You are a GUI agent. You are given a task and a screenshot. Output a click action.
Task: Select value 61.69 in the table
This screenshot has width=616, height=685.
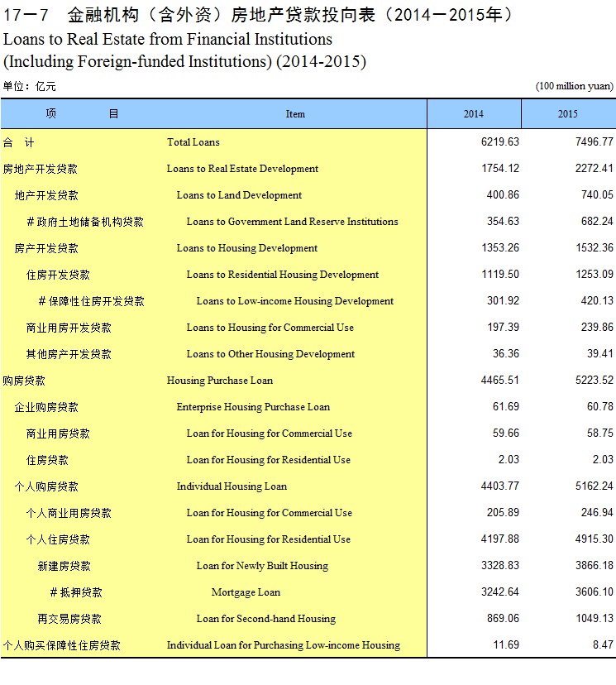coord(506,406)
